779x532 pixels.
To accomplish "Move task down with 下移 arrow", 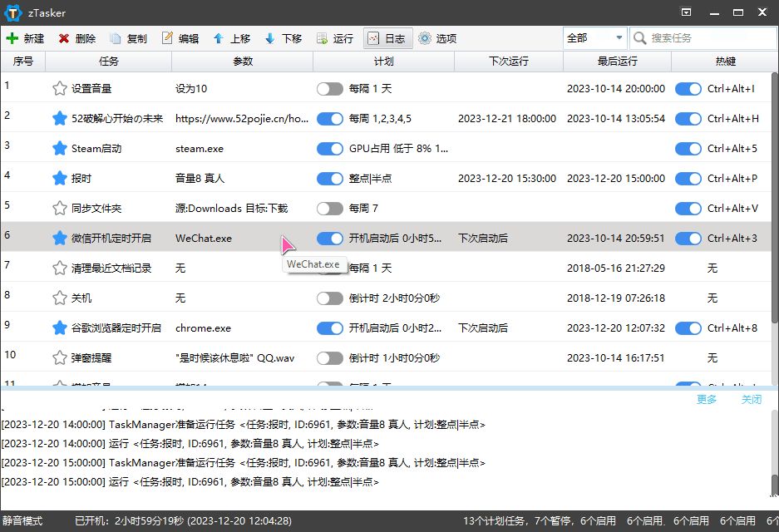I will pyautogui.click(x=270, y=38).
